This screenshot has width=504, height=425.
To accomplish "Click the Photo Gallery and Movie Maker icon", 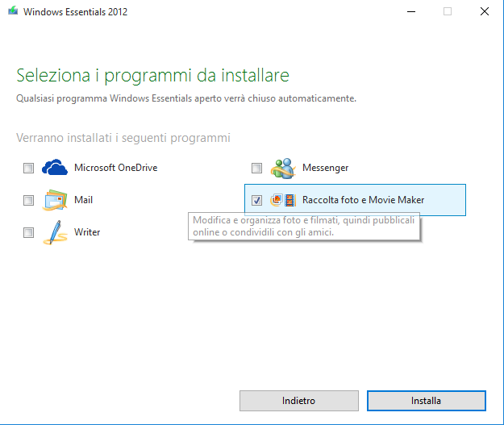I will pyautogui.click(x=283, y=200).
